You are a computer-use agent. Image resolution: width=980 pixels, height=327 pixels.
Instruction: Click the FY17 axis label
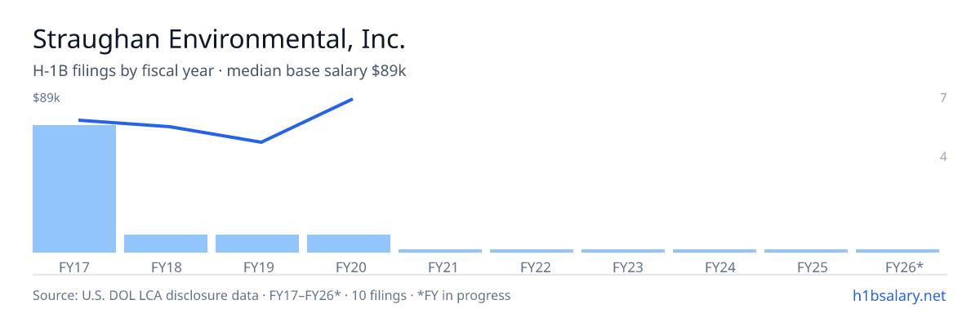(x=74, y=267)
